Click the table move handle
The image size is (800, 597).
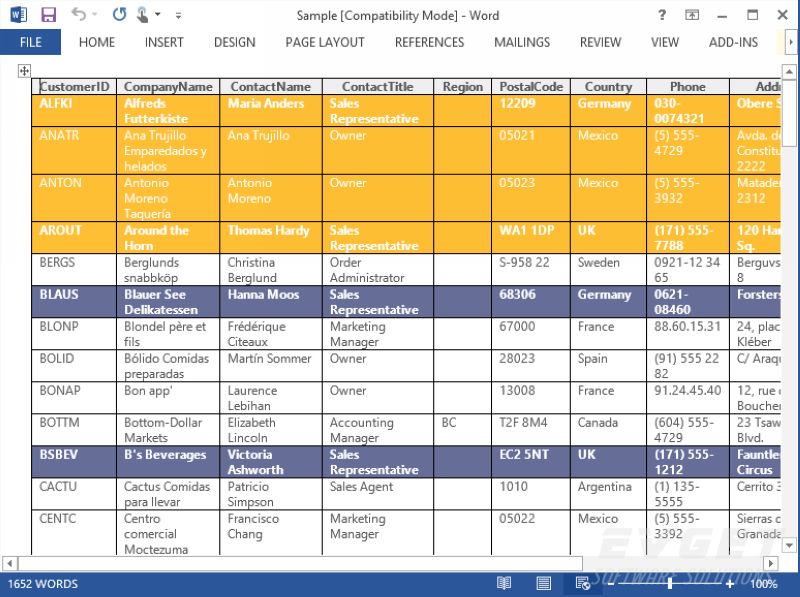(x=24, y=70)
